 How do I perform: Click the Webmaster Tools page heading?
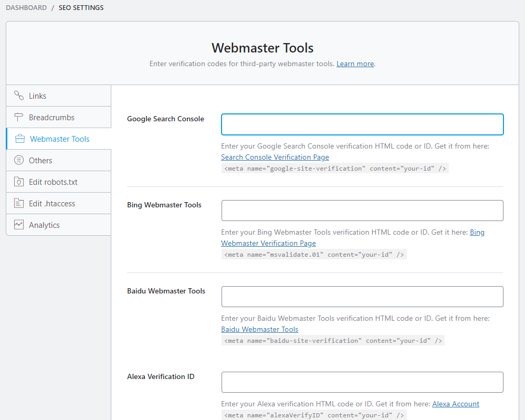[x=262, y=48]
